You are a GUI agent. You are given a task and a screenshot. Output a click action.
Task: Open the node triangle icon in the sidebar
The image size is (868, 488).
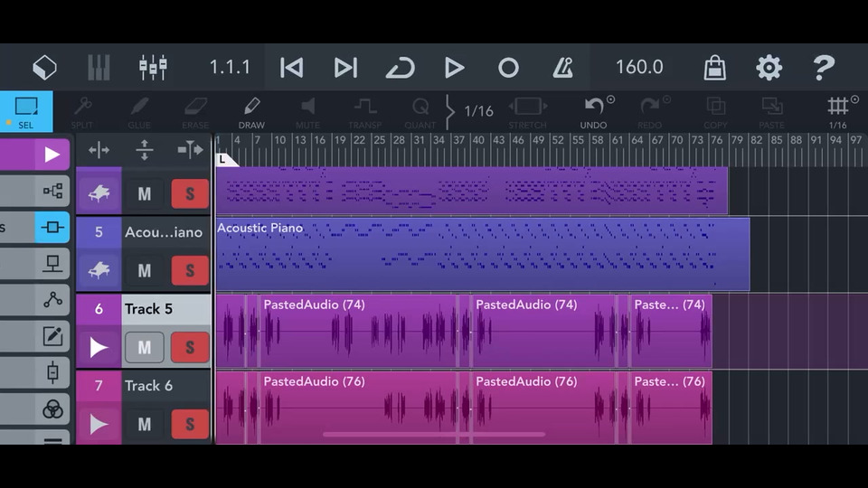point(52,300)
